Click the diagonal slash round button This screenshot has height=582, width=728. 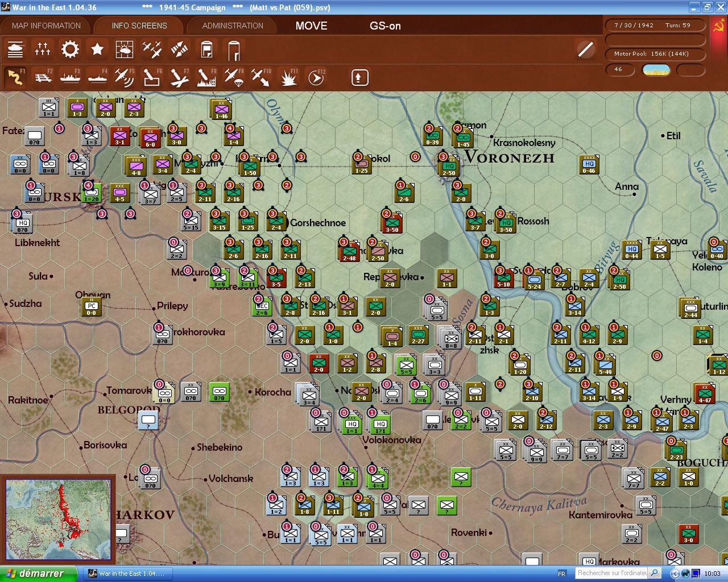pos(585,49)
